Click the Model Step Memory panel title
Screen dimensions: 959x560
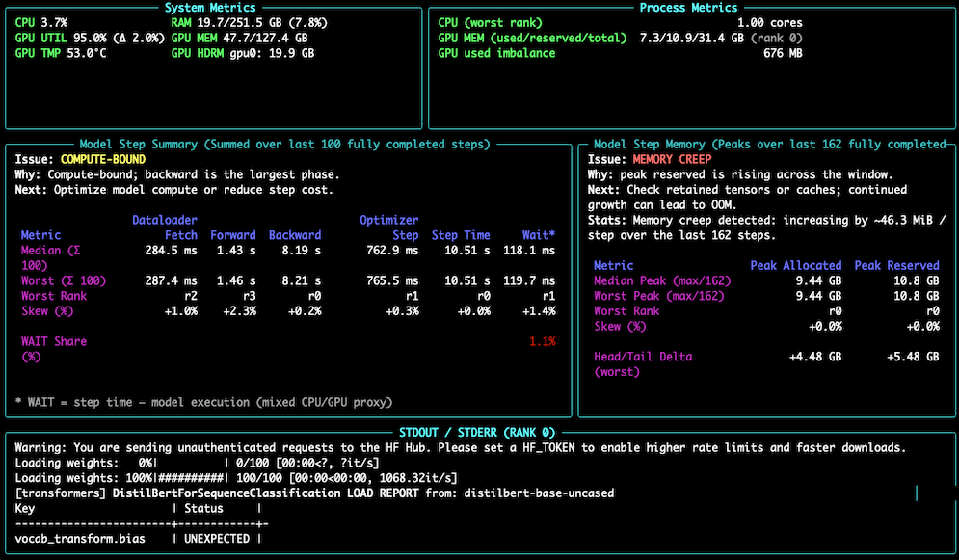pos(769,145)
